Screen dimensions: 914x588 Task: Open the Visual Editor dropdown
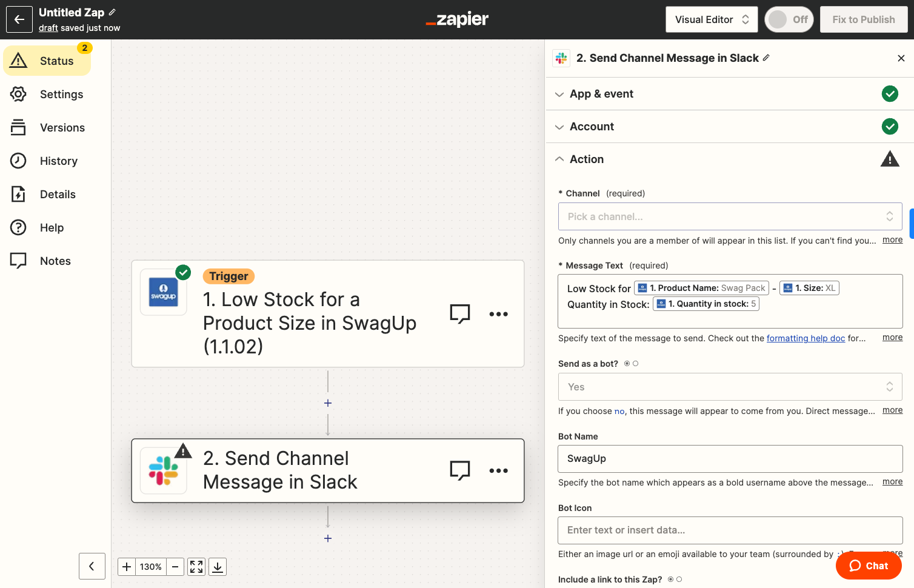click(x=712, y=19)
